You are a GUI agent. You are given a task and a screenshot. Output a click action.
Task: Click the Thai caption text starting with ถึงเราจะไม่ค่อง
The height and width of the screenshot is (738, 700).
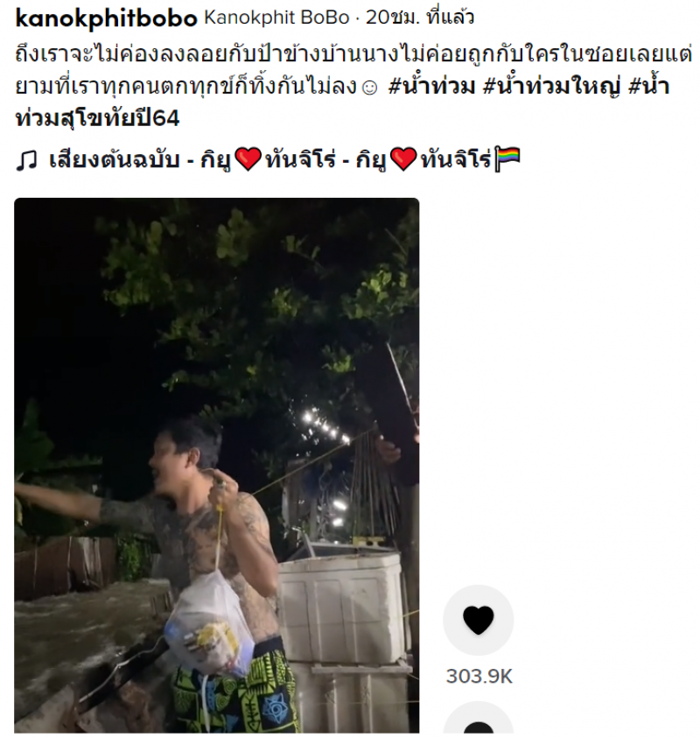coord(353,71)
